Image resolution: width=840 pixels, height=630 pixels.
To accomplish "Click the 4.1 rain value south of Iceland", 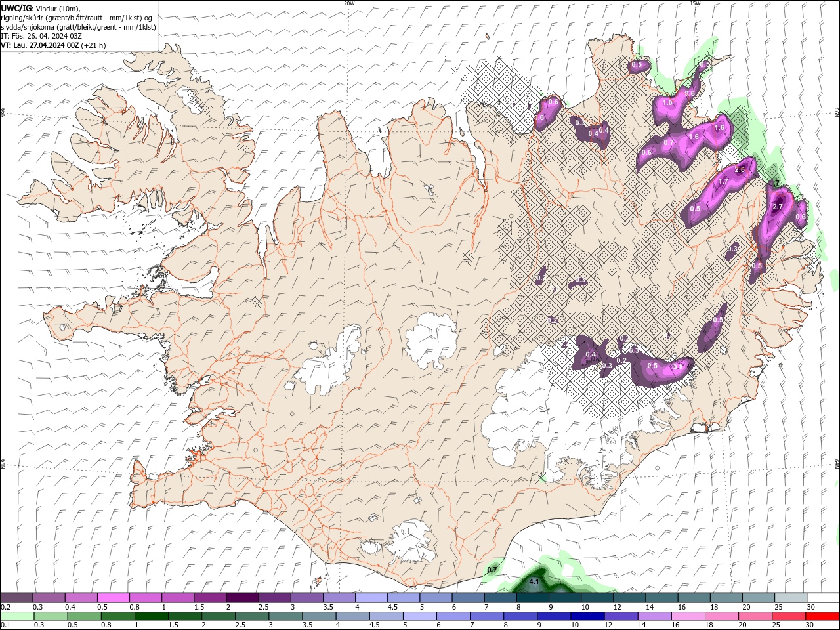I will pyautogui.click(x=534, y=581).
